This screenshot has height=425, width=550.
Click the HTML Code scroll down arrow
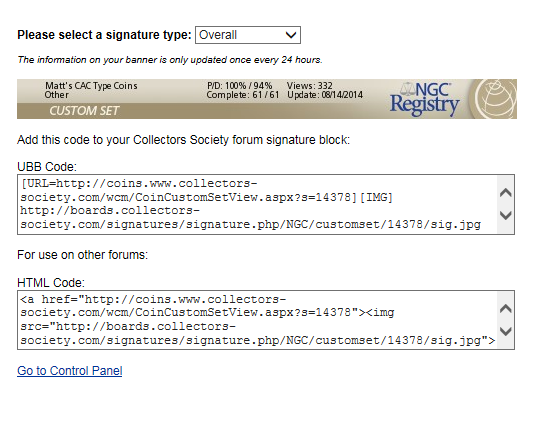pyautogui.click(x=505, y=331)
